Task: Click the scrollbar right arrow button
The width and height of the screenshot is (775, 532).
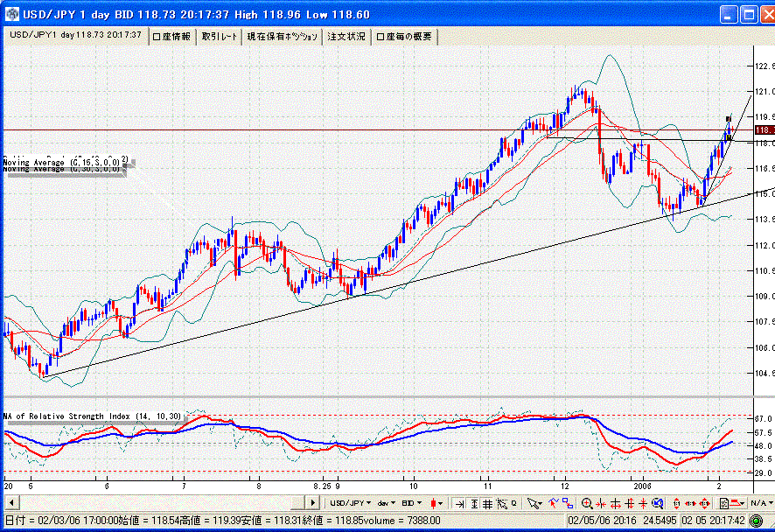Action: click(312, 503)
